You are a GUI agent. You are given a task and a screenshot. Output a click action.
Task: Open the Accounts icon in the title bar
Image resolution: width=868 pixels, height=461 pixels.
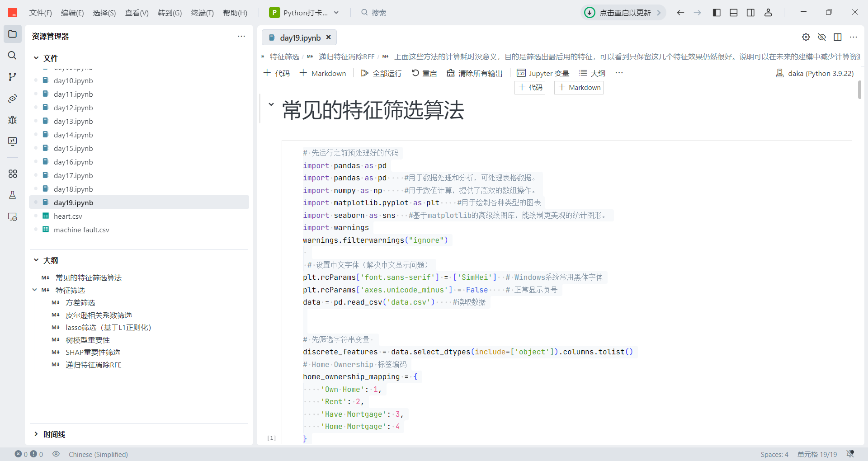[768, 12]
